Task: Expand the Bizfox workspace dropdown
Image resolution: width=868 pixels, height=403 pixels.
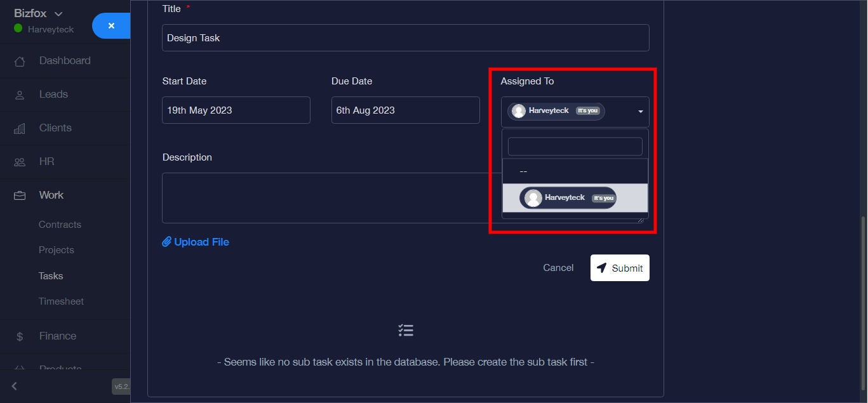Action: coord(58,14)
